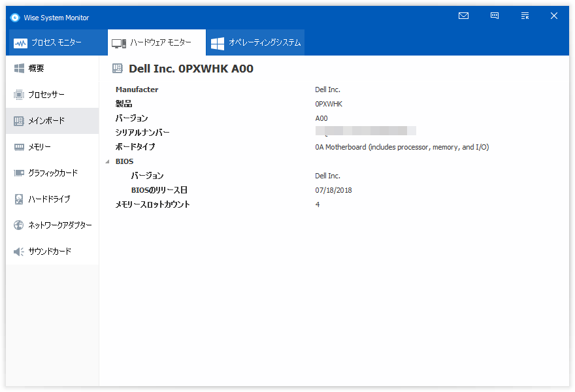
Task: Select the 0A Motherboard board type value
Action: click(x=402, y=147)
